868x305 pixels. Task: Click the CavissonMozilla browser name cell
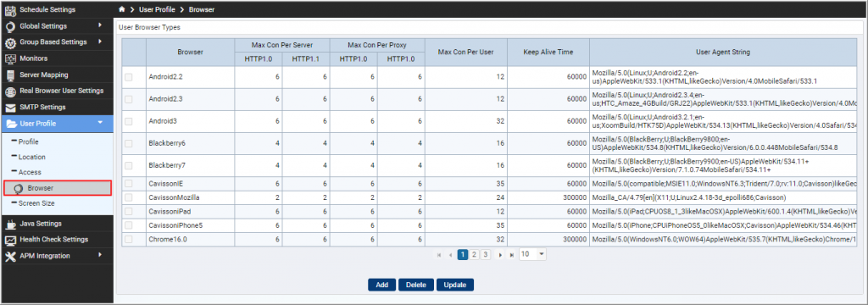click(191, 197)
